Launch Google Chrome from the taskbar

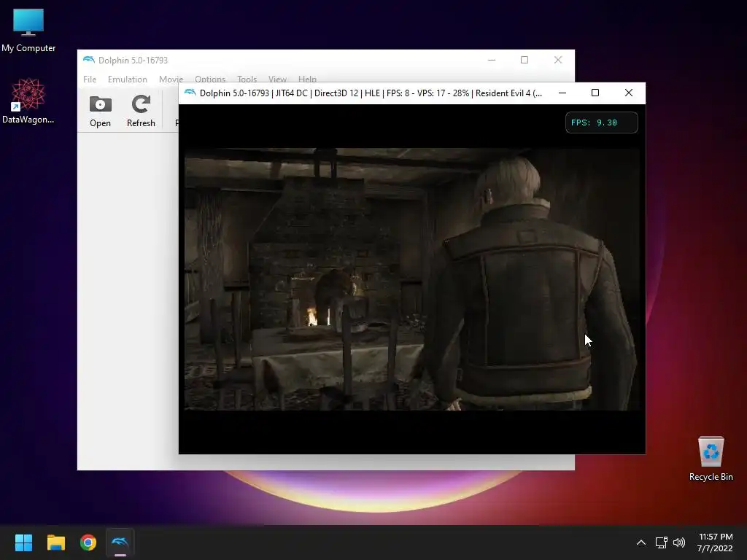tap(88, 542)
